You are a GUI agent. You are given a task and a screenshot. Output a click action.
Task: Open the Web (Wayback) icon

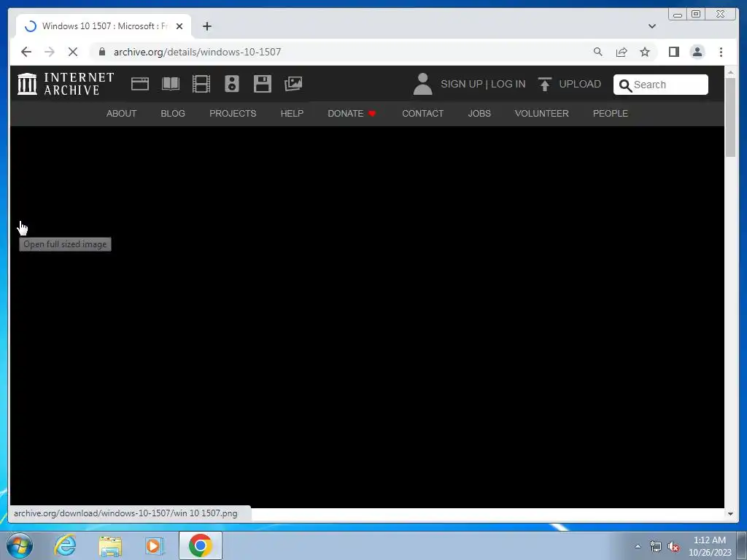tap(140, 84)
